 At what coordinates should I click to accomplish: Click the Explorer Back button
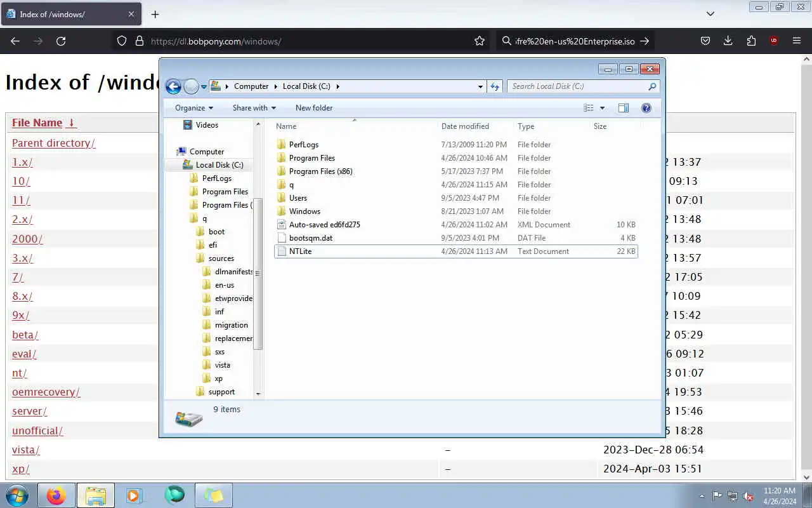tap(173, 86)
